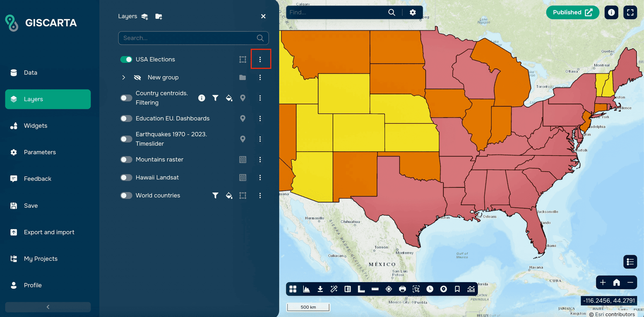Open the bookmarks tool on the map toolbar
Screen dimensions: 644x317
pos(457,289)
